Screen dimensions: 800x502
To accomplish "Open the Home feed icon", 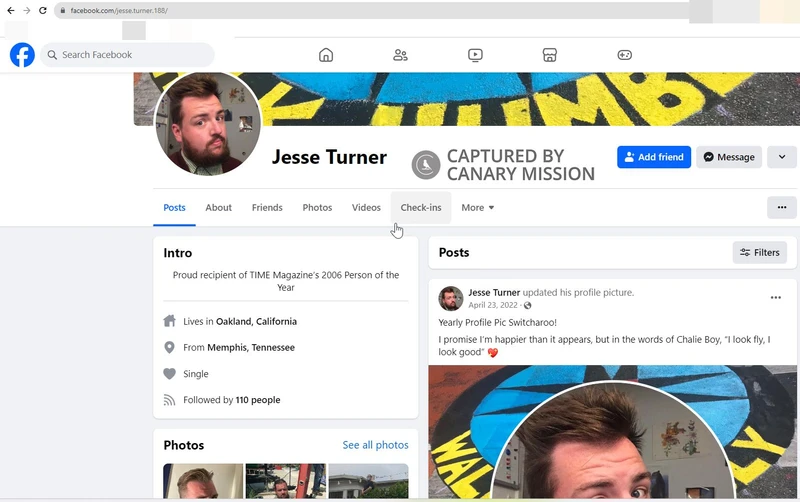I will (326, 55).
